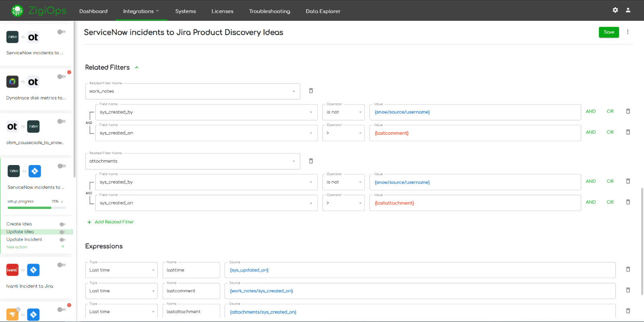Click the {sys_updated_on} Source field

pyautogui.click(x=420, y=270)
